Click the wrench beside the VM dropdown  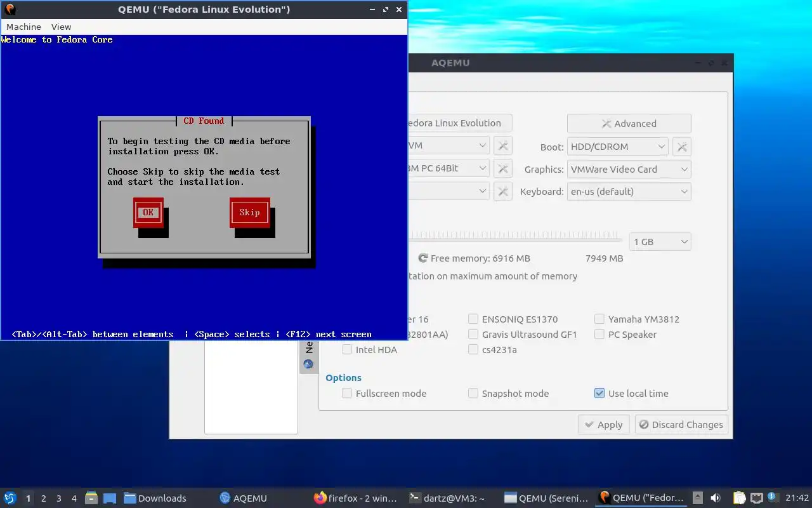pyautogui.click(x=503, y=146)
